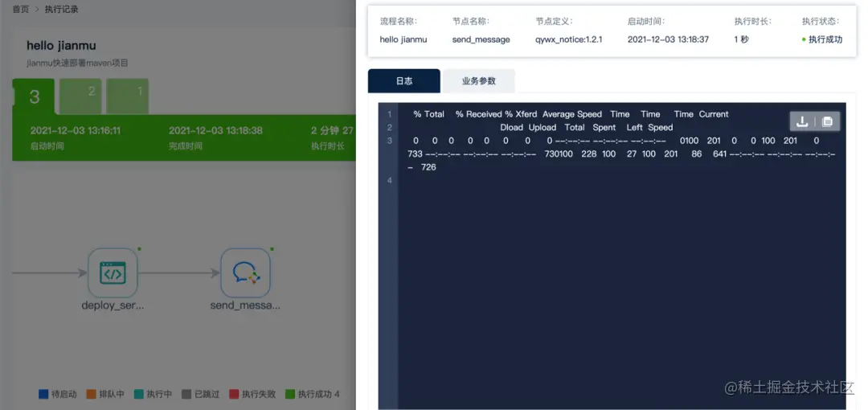The width and height of the screenshot is (868, 410).
Task: Click launch time 2021-12-03 13:18:37
Action: pyautogui.click(x=668, y=39)
